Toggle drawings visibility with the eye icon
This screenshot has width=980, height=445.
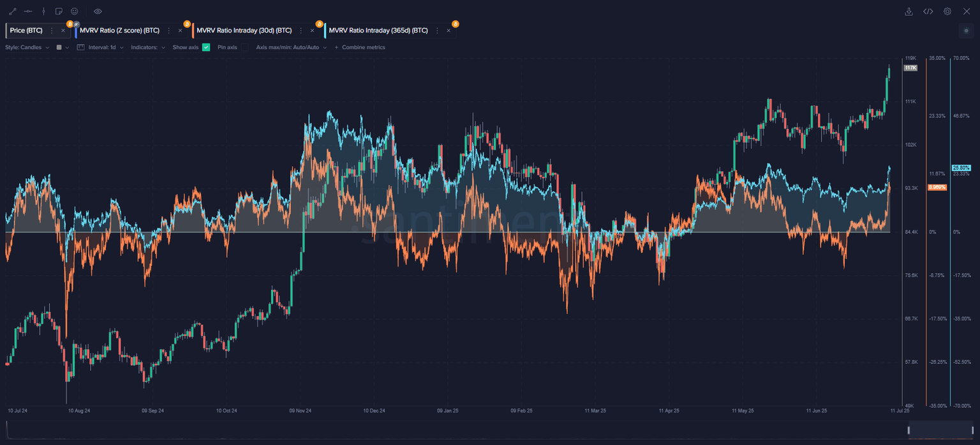tap(98, 11)
